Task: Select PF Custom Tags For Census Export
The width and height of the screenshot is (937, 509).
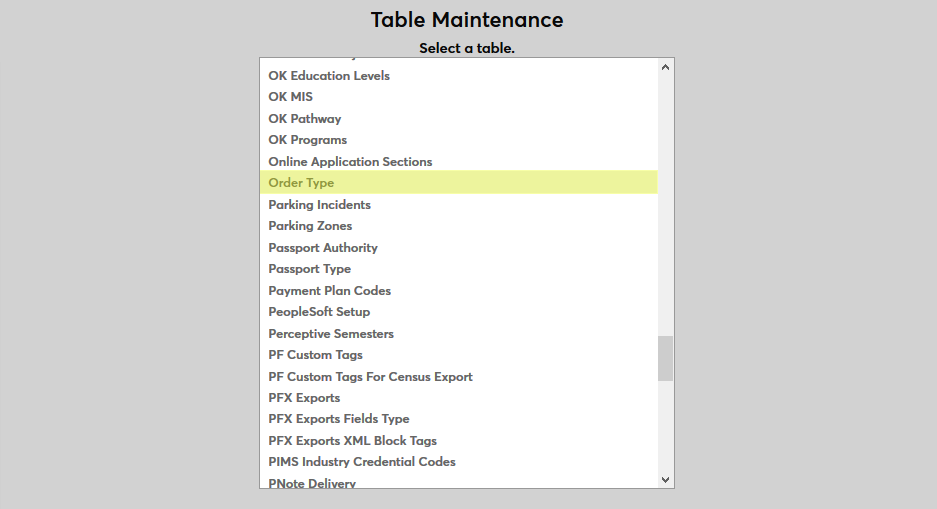Action: (370, 377)
